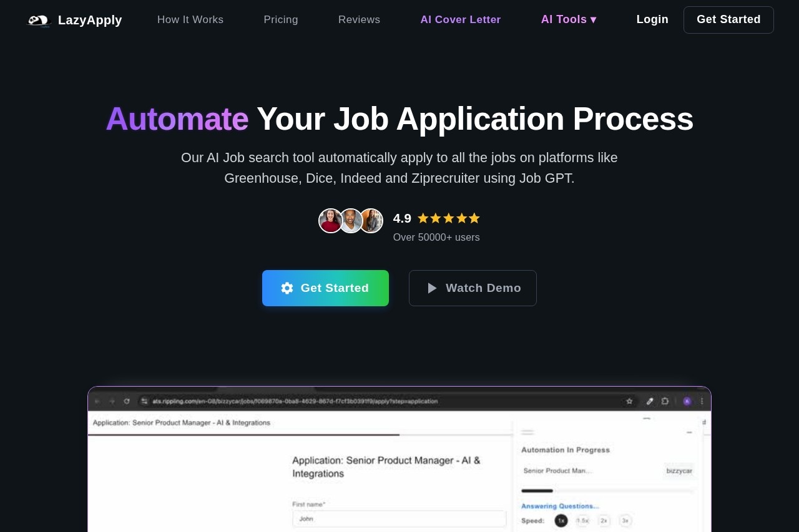Click the bearded man's avatar
Viewport: 799px width, 532px height.
pos(351,221)
